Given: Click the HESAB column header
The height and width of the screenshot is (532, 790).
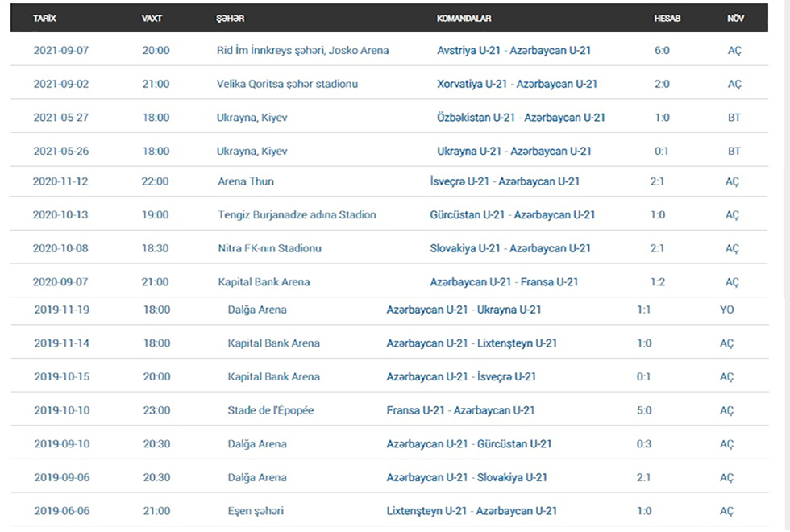Looking at the screenshot, I should click(x=667, y=18).
